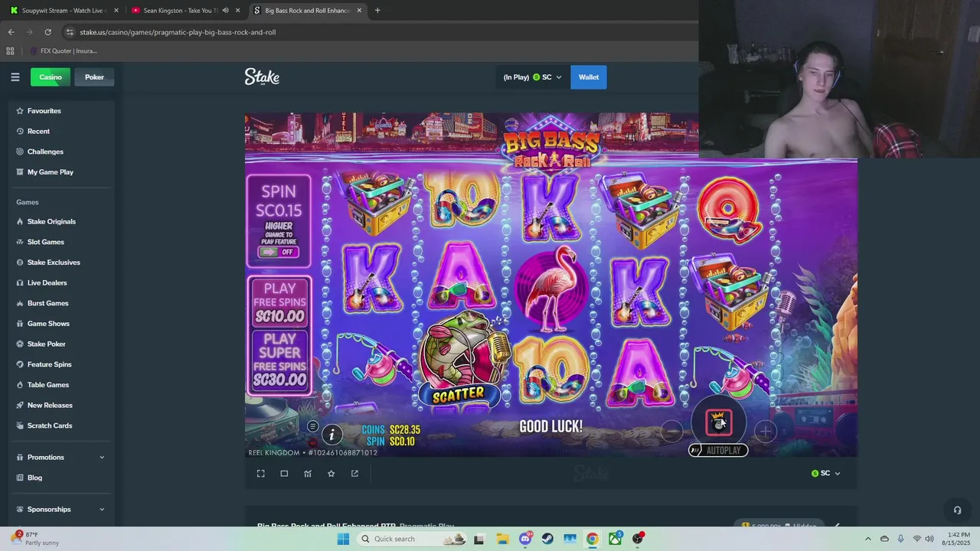Pop out game in new window
Screen dimensions: 980x551
pyautogui.click(x=354, y=474)
